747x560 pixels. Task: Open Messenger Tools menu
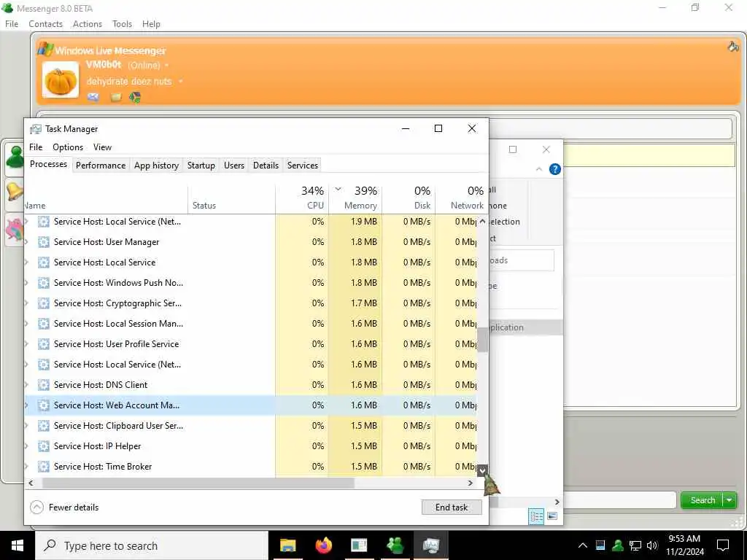[x=122, y=24]
